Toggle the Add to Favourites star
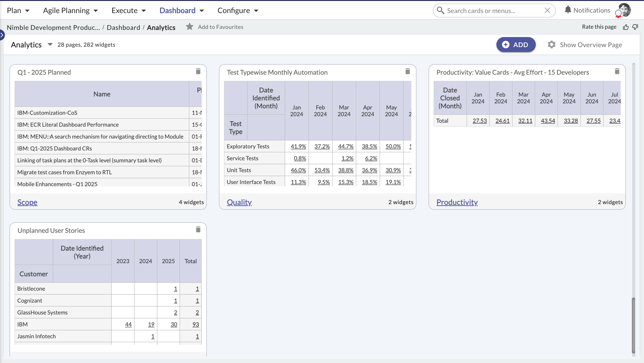 pos(190,27)
